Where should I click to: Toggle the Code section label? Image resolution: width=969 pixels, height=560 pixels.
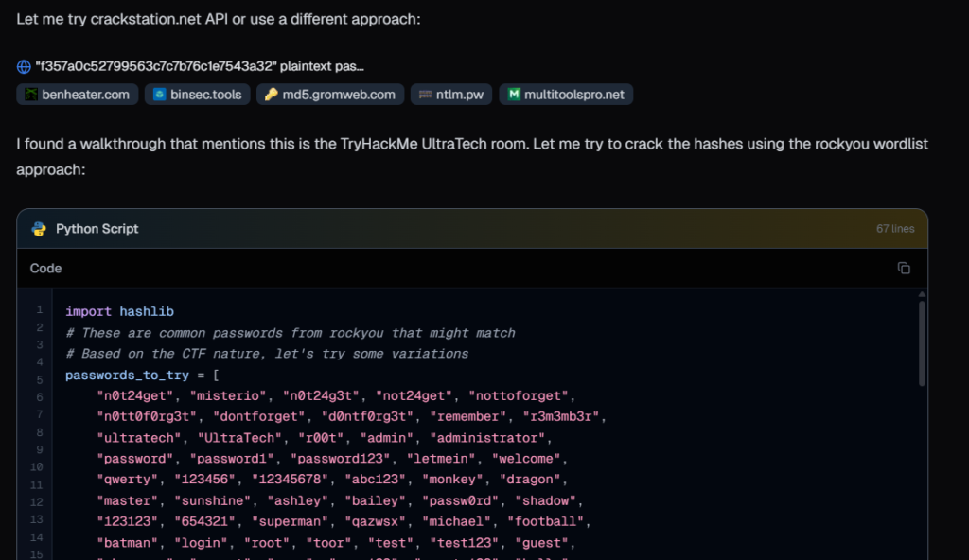[x=45, y=268]
